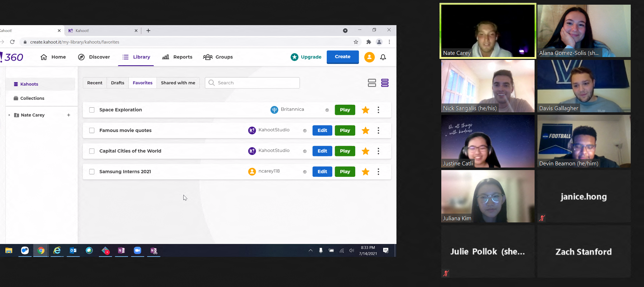The height and width of the screenshot is (287, 644).
Task: Unfavorite Space Exploration star icon
Action: pyautogui.click(x=365, y=110)
